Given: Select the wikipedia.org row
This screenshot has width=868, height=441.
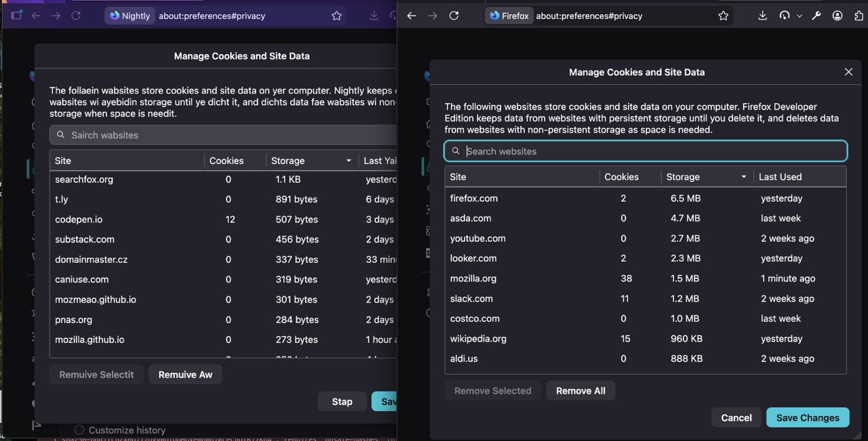Looking at the screenshot, I should coord(646,339).
